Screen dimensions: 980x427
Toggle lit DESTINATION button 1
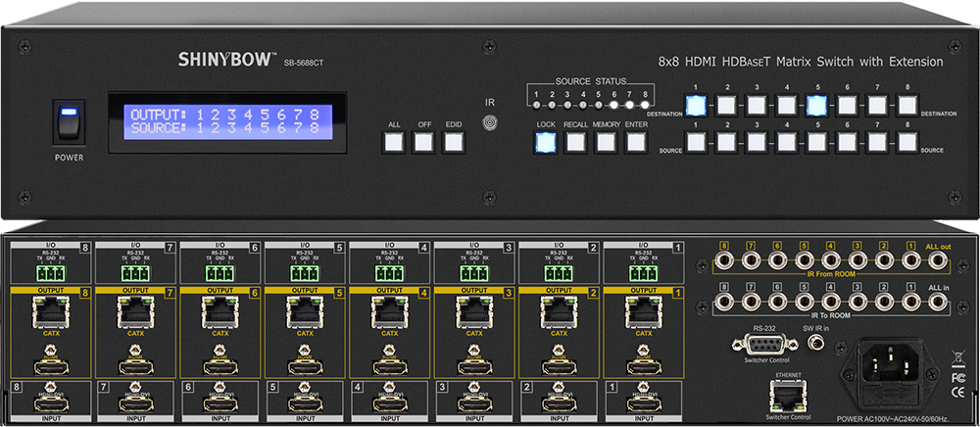pyautogui.click(x=696, y=105)
